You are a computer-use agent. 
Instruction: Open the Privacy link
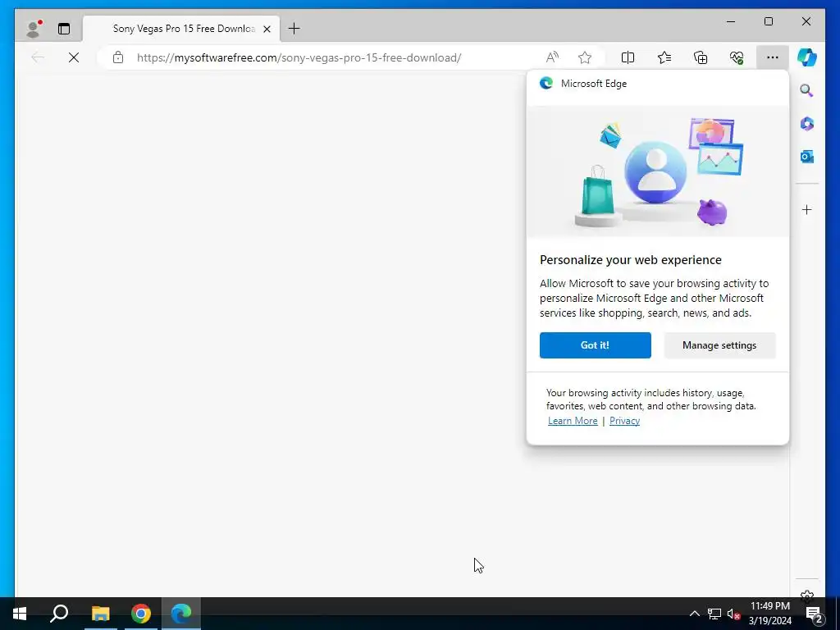pyautogui.click(x=624, y=421)
